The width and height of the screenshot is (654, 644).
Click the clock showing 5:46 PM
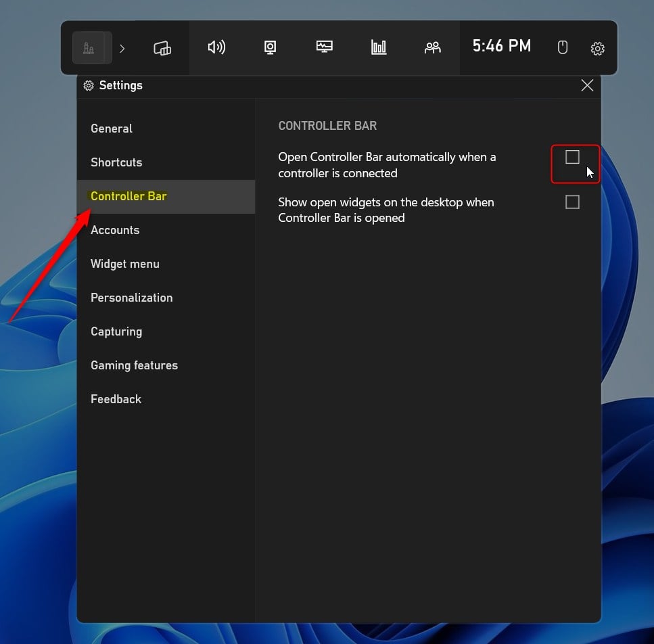tap(502, 46)
